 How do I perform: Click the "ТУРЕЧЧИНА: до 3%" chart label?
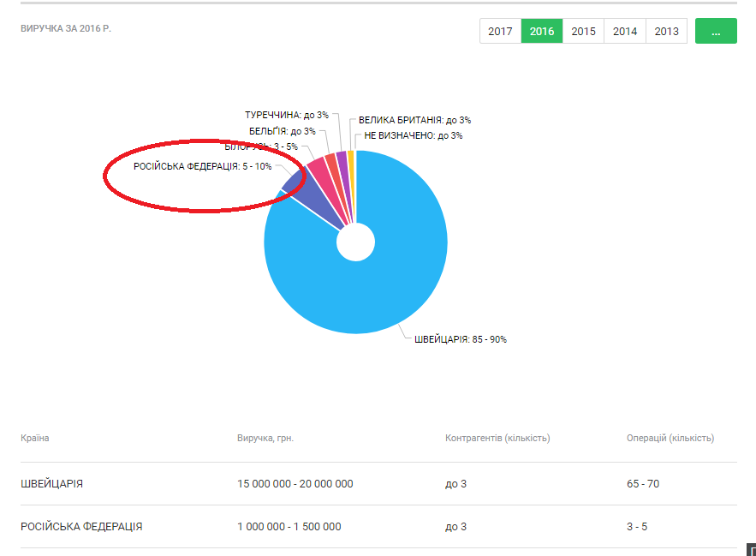(x=286, y=115)
